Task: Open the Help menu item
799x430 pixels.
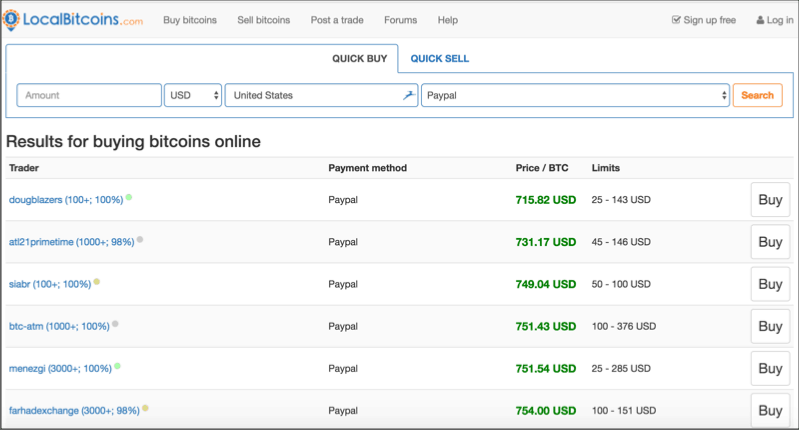Action: click(x=447, y=20)
